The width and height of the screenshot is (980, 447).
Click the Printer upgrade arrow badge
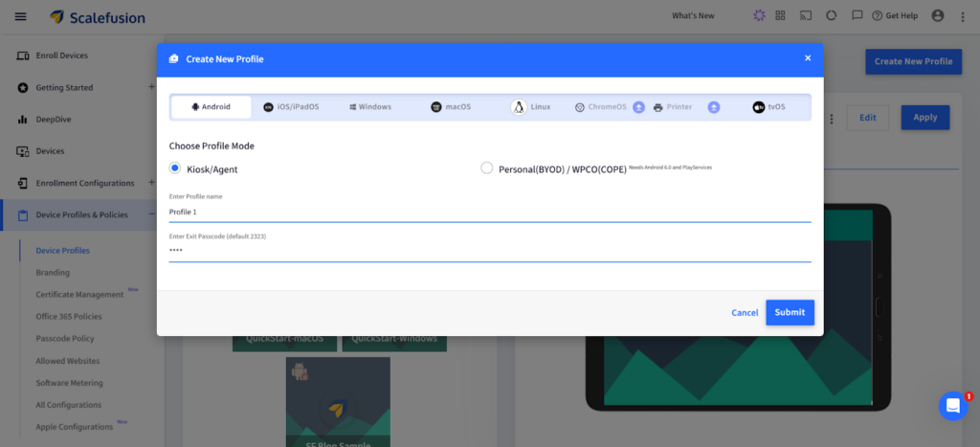(x=714, y=107)
